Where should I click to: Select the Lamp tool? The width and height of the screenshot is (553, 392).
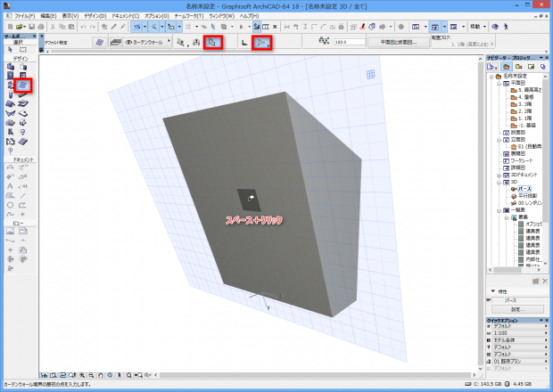point(23,132)
